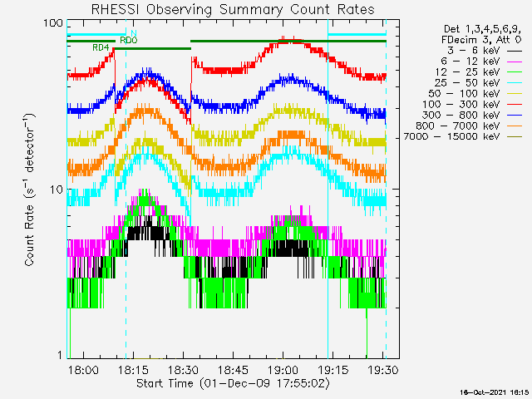The image size is (532, 399).
Task: Click the magenta legend line for 6-12 keV
Action: point(515,62)
